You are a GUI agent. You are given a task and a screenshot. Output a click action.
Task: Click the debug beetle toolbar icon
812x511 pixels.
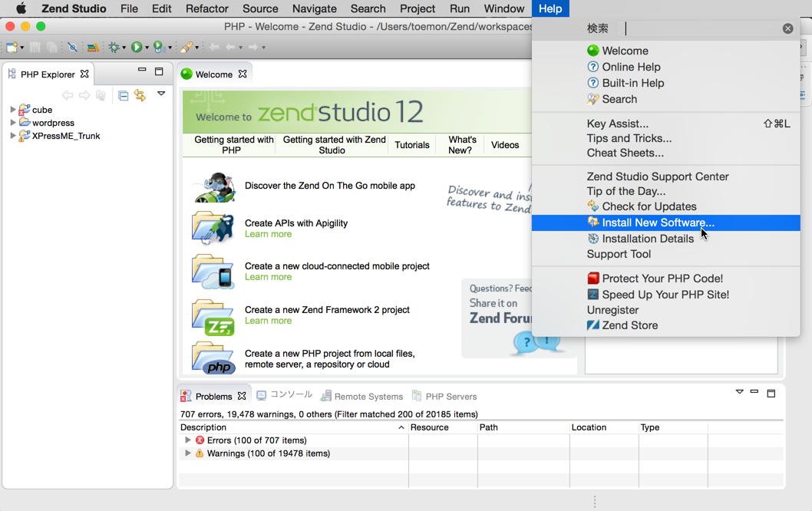(114, 48)
